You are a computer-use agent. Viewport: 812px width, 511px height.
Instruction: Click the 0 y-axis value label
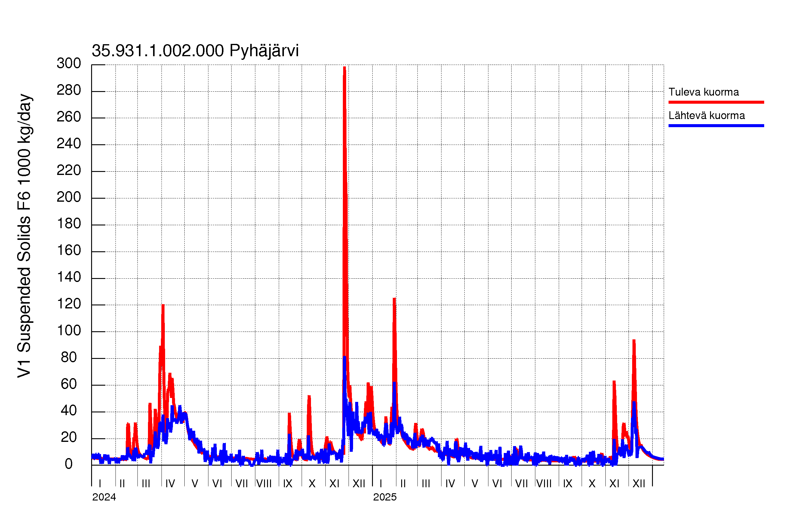[x=69, y=464]
